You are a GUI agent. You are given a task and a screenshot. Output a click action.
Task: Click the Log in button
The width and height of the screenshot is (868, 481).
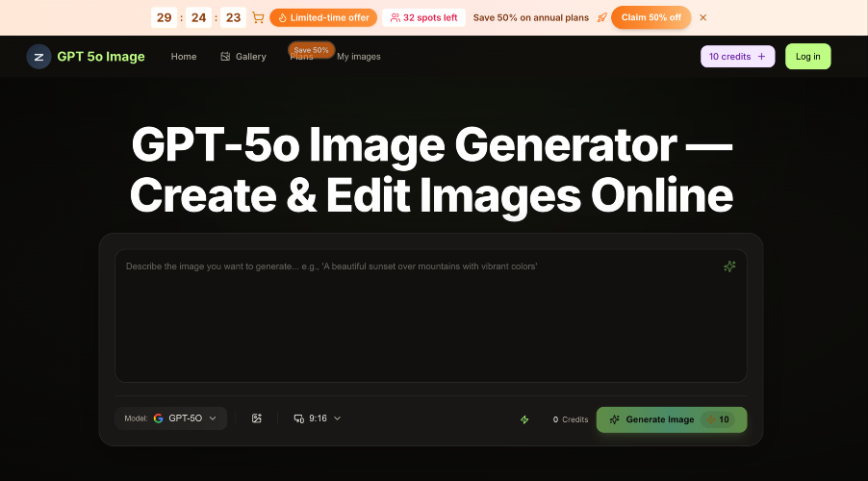807,57
